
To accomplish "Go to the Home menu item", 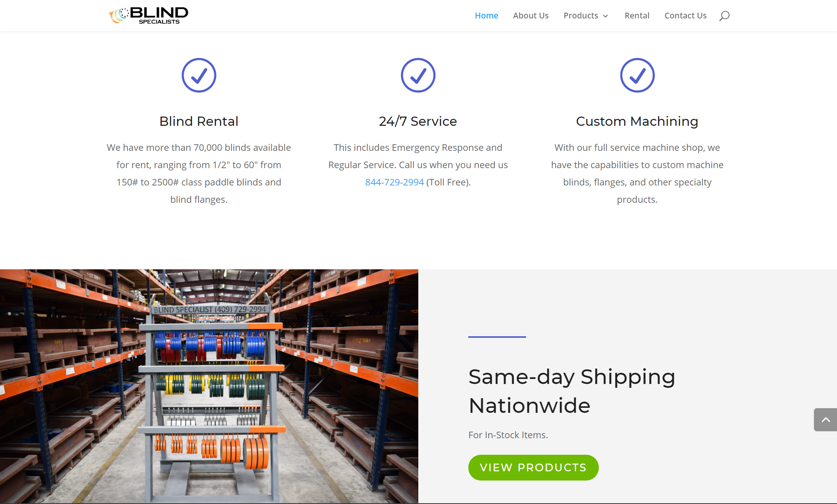I will coord(486,16).
